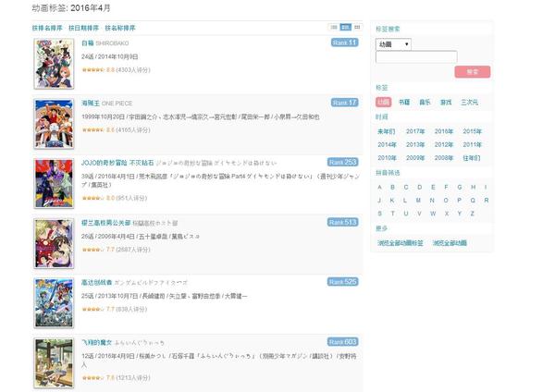Click the Rank 603 badge
555x392 pixels.
(342, 342)
